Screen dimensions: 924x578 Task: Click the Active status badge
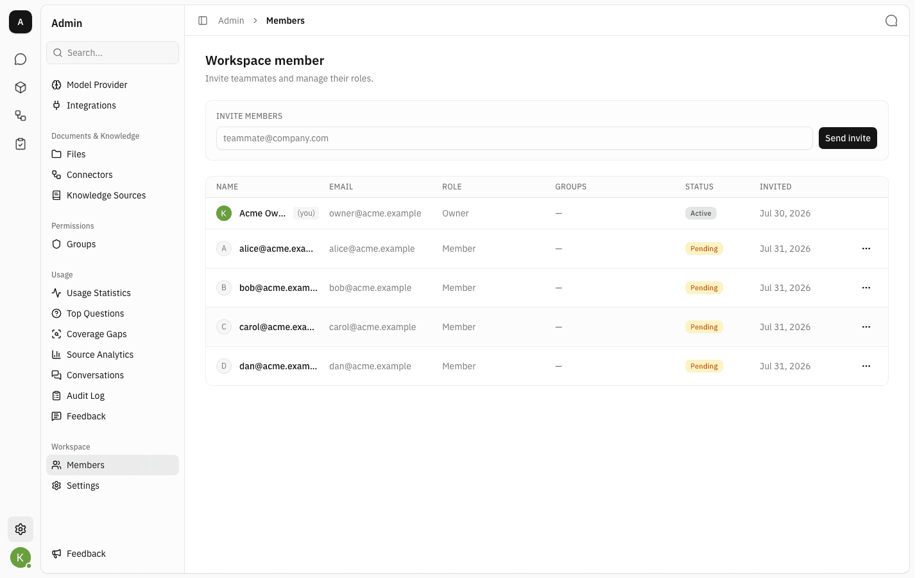[701, 213]
